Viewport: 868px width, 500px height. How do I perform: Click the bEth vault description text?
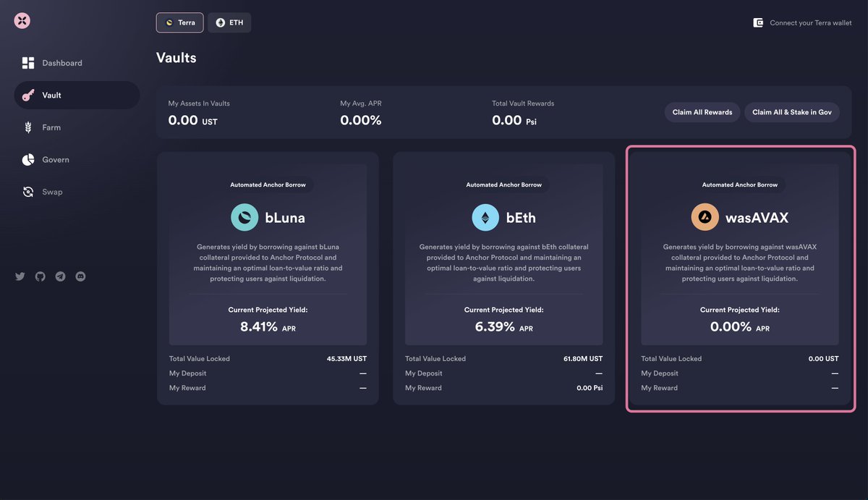pos(503,263)
